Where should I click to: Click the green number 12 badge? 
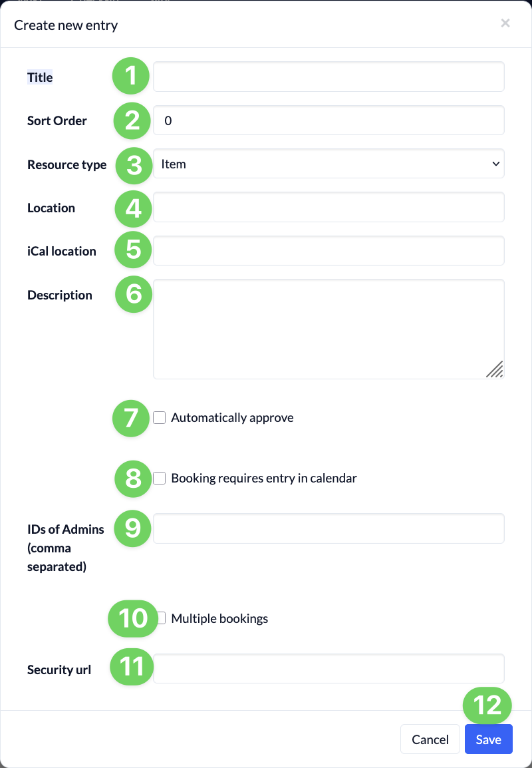(488, 705)
